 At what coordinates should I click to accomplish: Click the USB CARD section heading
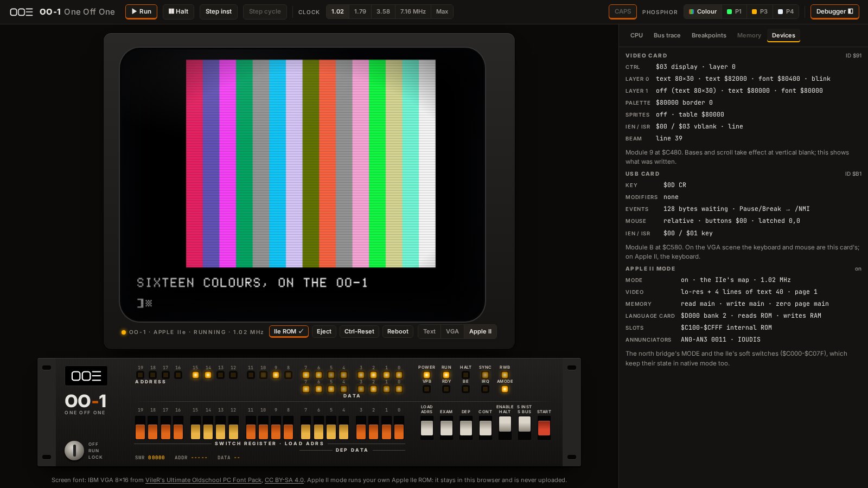point(642,174)
